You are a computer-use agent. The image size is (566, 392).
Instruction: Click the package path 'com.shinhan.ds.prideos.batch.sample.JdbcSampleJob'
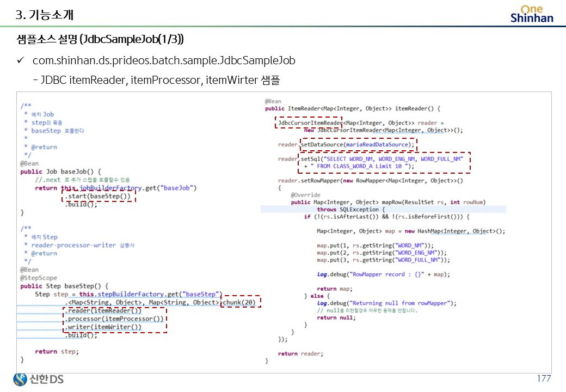(x=164, y=60)
